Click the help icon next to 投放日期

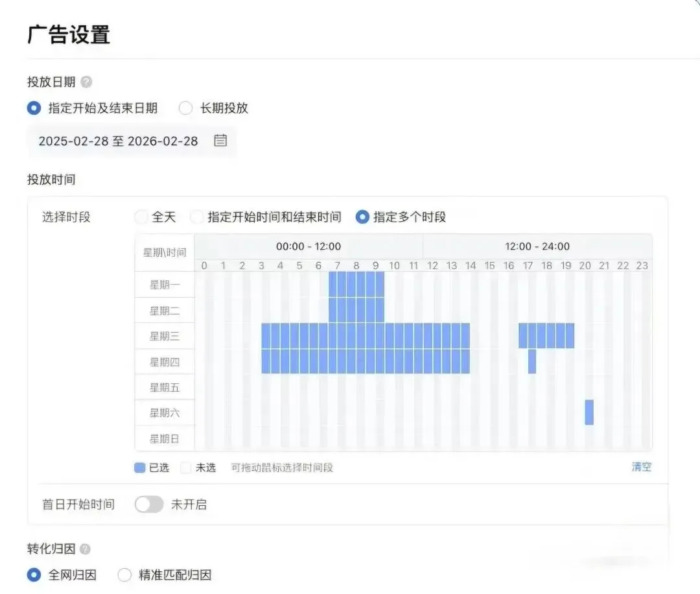(87, 82)
